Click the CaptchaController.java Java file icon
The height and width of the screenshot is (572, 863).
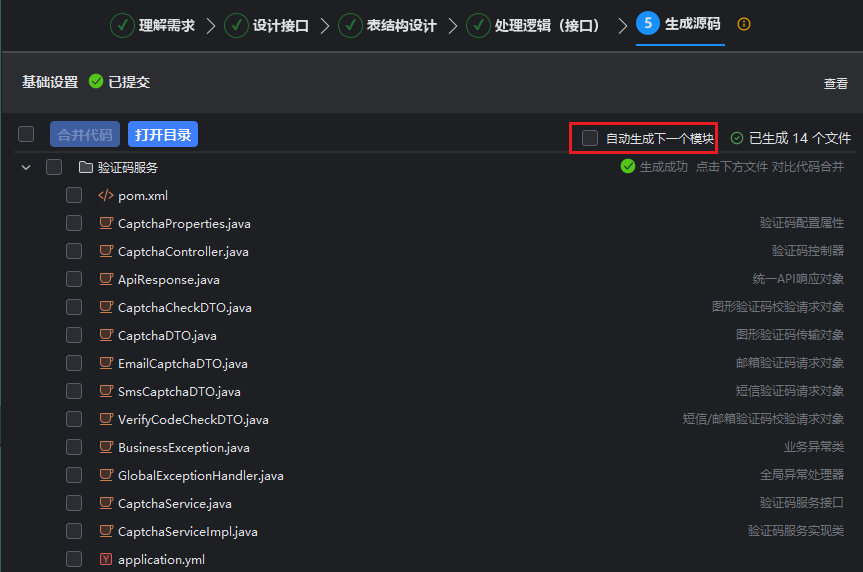pos(105,252)
